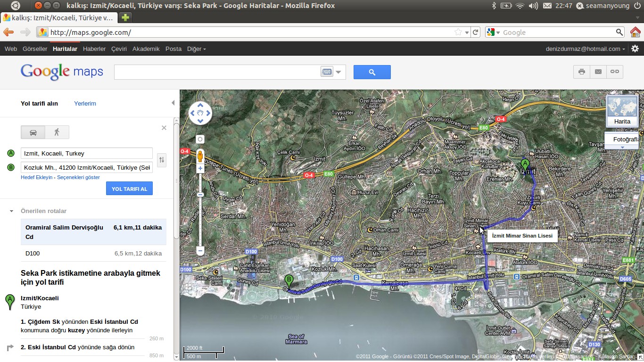644x362 pixels.
Task: Print the map using the printer icon
Action: point(582,72)
